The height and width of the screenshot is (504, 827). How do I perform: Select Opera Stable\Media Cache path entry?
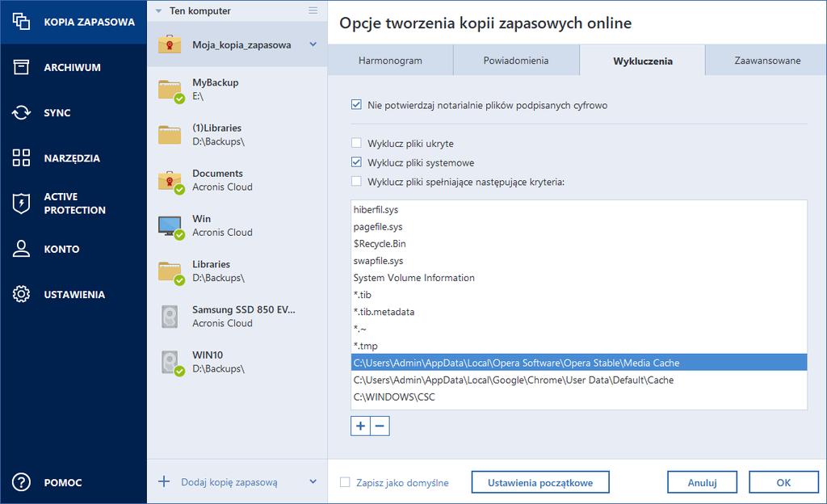(x=578, y=362)
